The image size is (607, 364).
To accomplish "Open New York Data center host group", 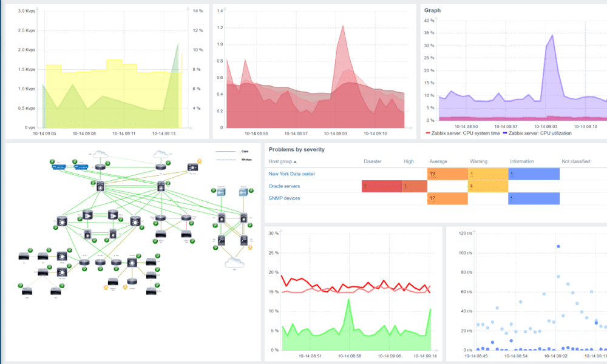I will tap(292, 174).
